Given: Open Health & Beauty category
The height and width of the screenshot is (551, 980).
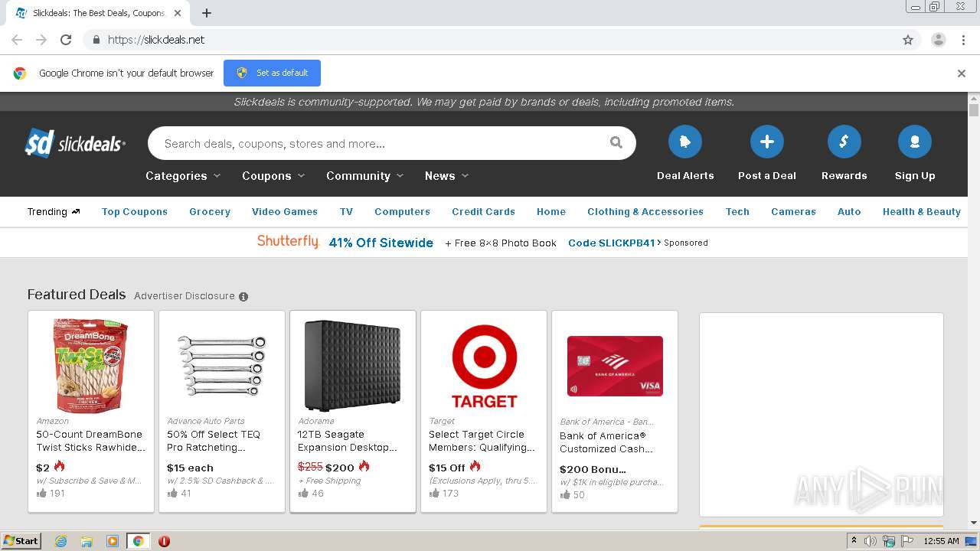Looking at the screenshot, I should 922,212.
